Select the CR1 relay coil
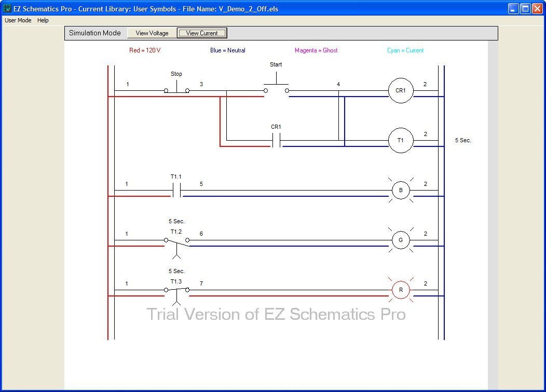This screenshot has width=546, height=392. [x=400, y=90]
